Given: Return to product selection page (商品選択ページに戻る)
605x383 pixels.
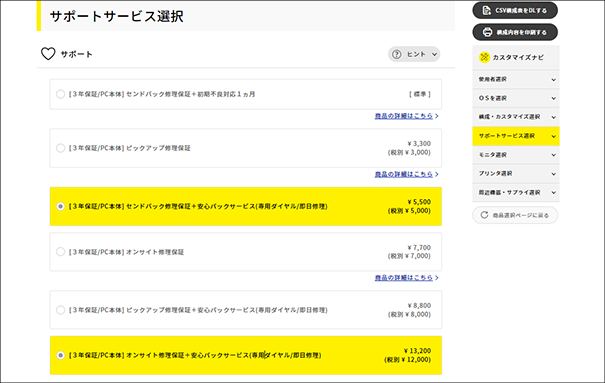Looking at the screenshot, I should coord(515,215).
